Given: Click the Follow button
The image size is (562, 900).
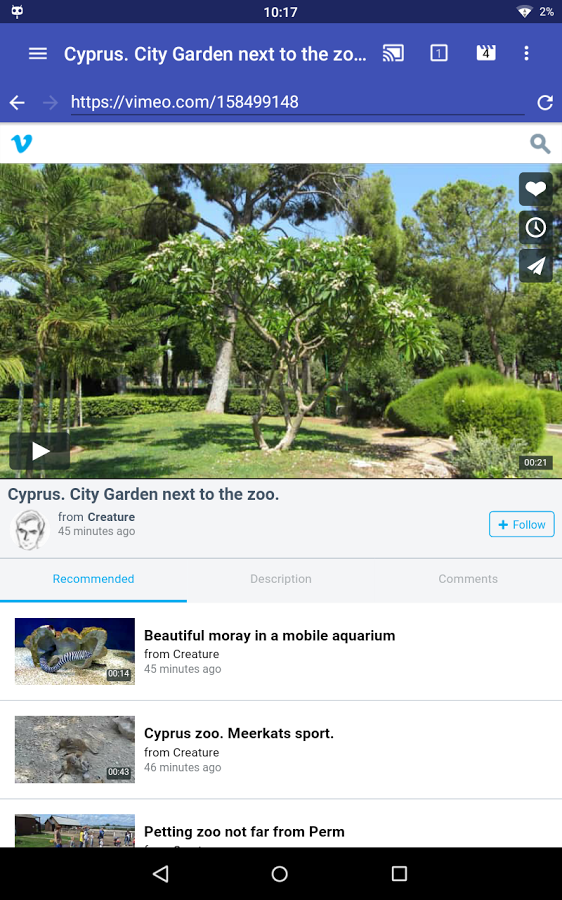Looking at the screenshot, I should [x=521, y=524].
